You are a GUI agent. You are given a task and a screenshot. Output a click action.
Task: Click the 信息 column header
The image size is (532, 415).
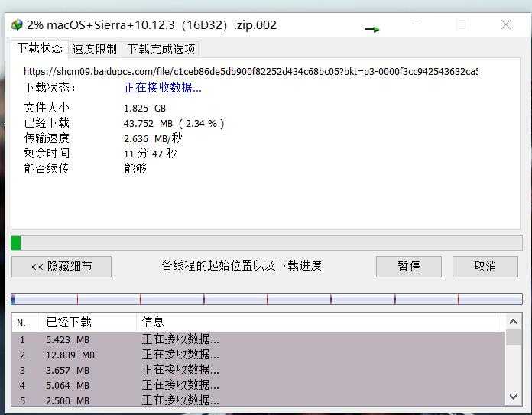(317, 323)
